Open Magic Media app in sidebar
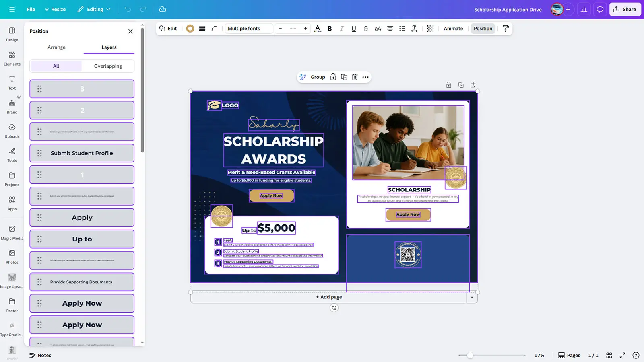The height and width of the screenshot is (362, 644). coord(12,232)
